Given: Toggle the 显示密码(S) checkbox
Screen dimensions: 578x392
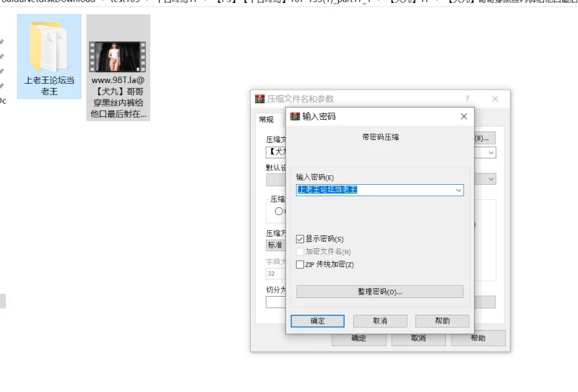Looking at the screenshot, I should (x=300, y=239).
